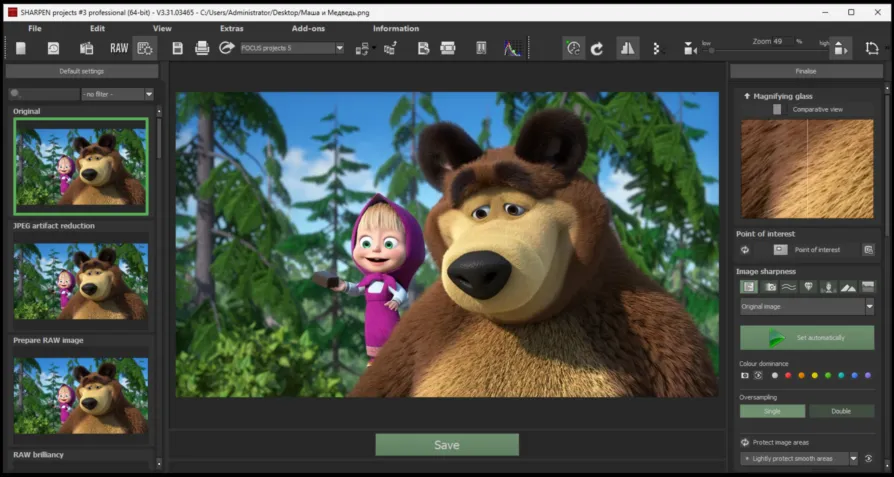Open the RAW module button
Screen dimensions: 894x477
119,48
